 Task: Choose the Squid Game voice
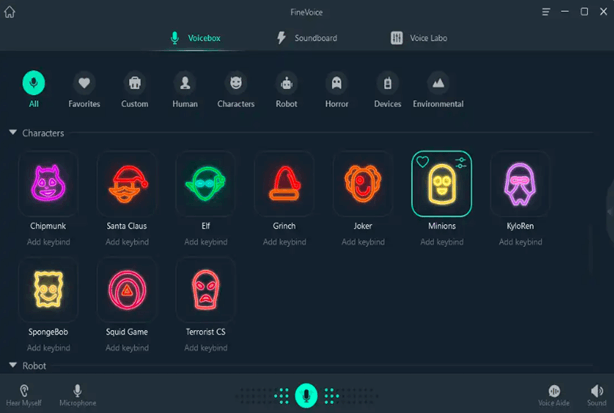coord(127,289)
